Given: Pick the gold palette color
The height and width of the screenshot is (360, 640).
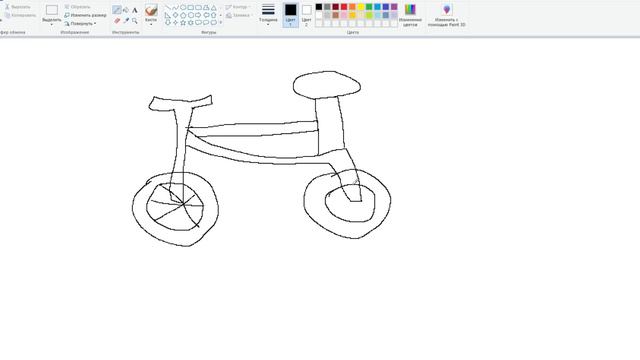Looking at the screenshot, I should pos(352,15).
